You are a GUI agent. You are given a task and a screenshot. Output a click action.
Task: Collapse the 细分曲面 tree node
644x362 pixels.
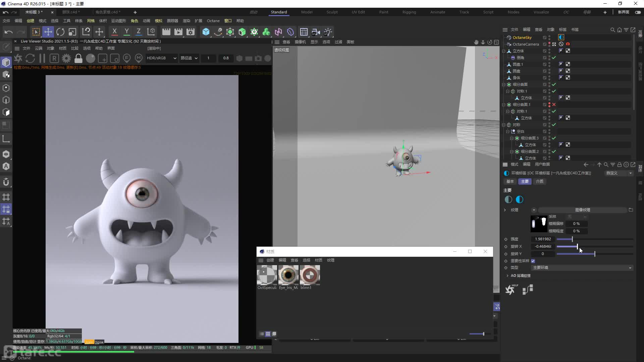coord(503,84)
